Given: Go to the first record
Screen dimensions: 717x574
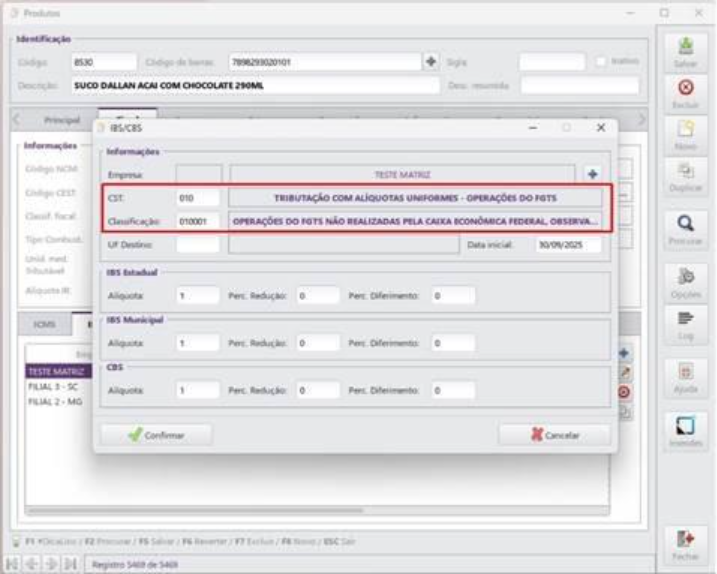Looking at the screenshot, I should (x=12, y=564).
